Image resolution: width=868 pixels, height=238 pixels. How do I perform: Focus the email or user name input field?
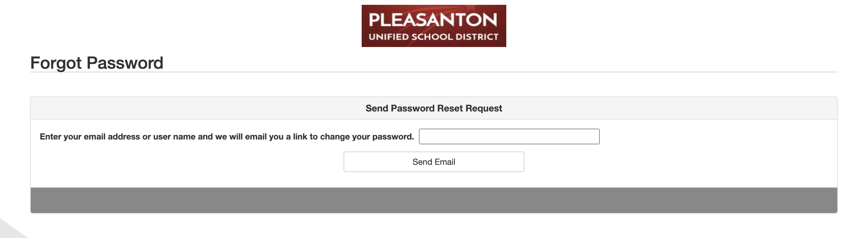[509, 136]
